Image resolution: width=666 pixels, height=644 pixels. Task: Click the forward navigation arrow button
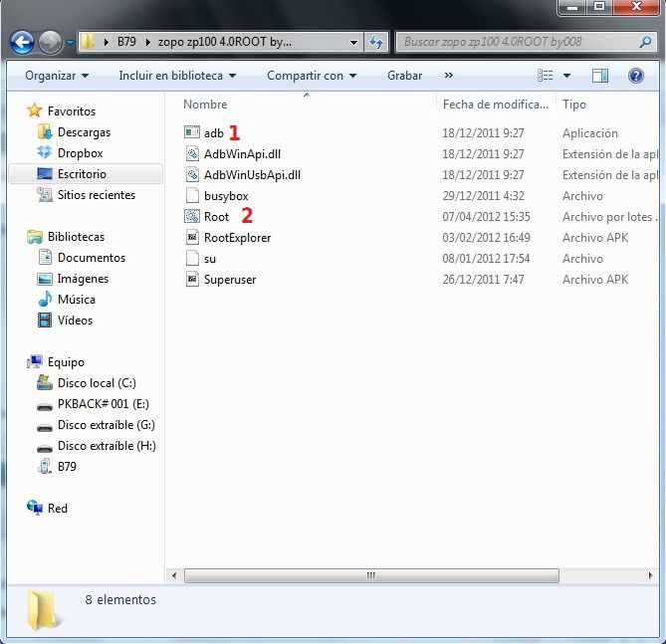pyautogui.click(x=50, y=42)
